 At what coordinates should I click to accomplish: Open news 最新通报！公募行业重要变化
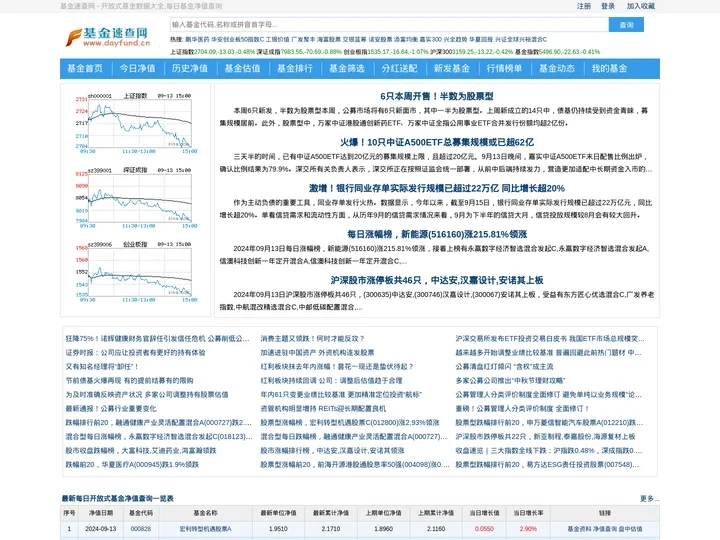click(111, 409)
